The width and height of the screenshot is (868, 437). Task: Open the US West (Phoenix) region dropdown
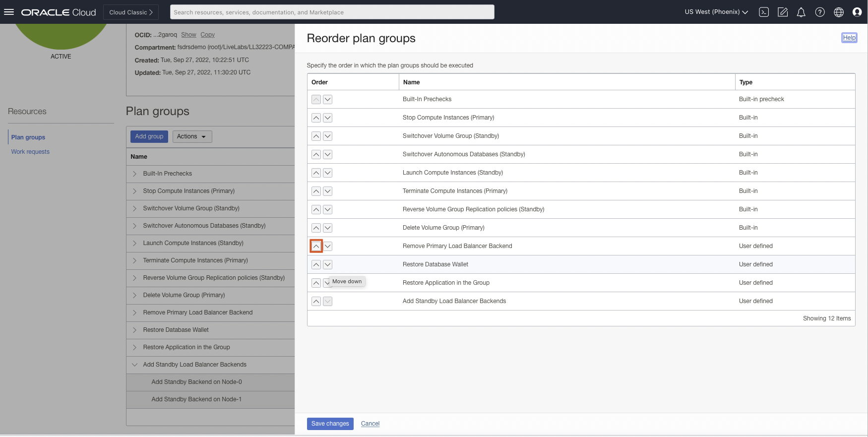pyautogui.click(x=716, y=12)
